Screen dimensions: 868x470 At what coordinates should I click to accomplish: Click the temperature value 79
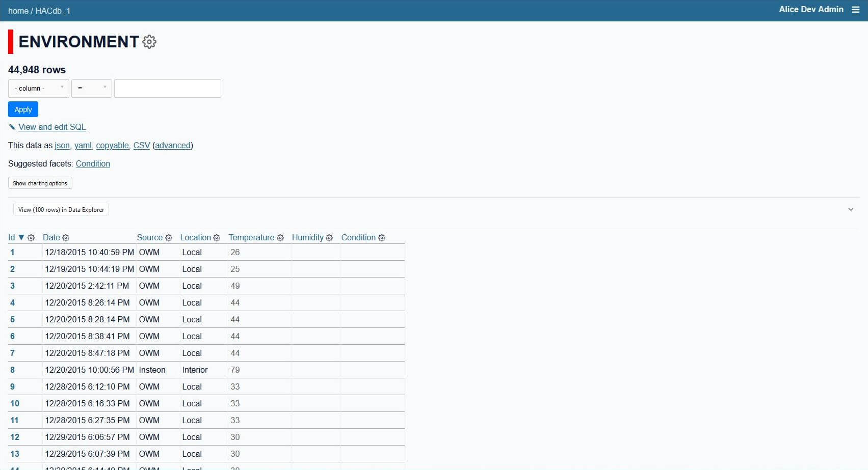[x=235, y=370]
